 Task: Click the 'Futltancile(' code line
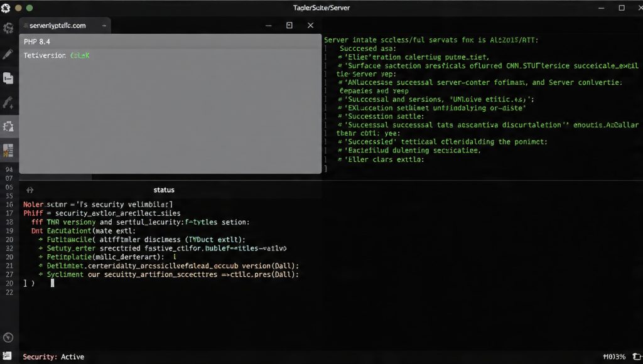click(142, 239)
